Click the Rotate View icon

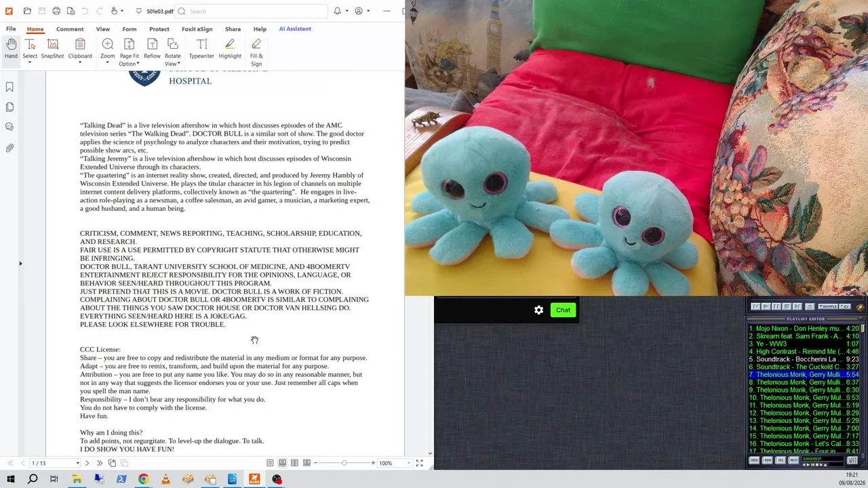coord(172,45)
